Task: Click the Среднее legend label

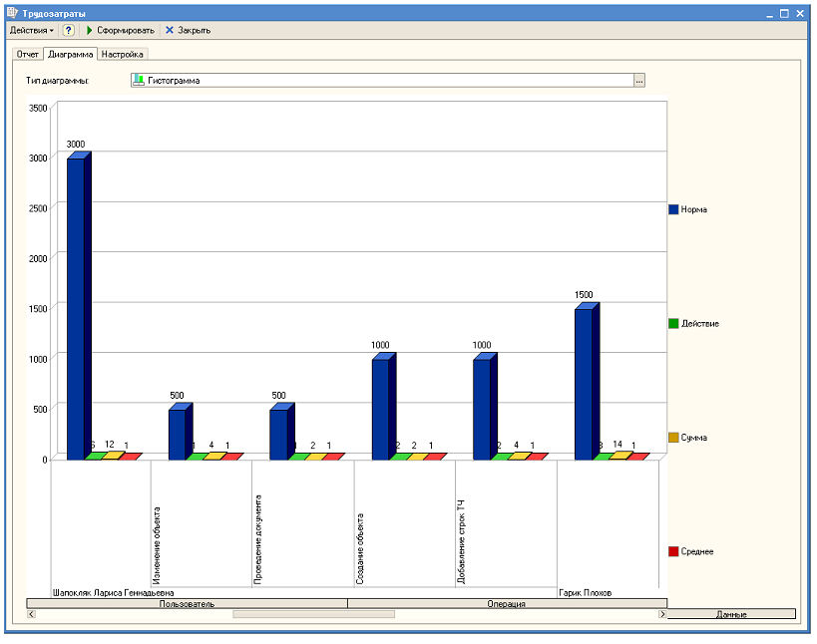Action: click(x=697, y=551)
